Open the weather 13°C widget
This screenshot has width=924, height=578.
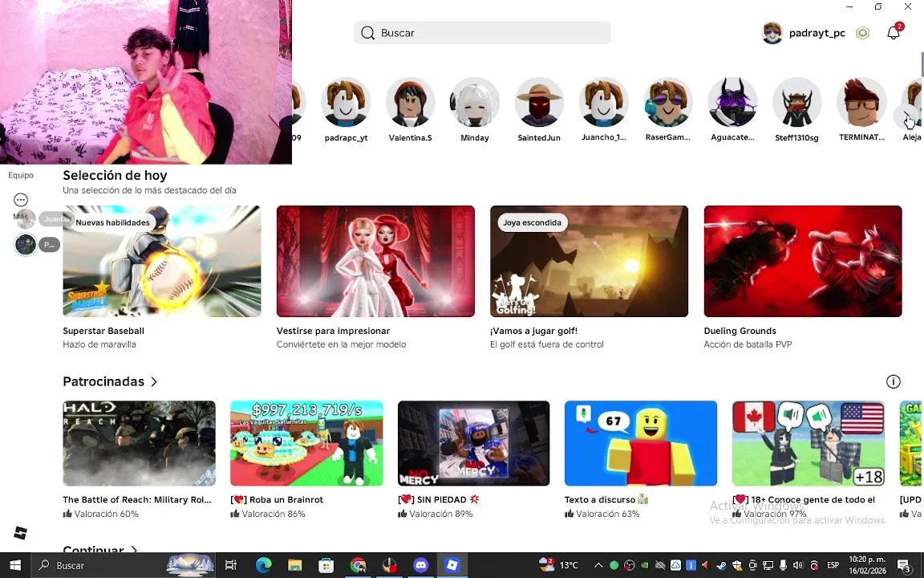click(558, 566)
